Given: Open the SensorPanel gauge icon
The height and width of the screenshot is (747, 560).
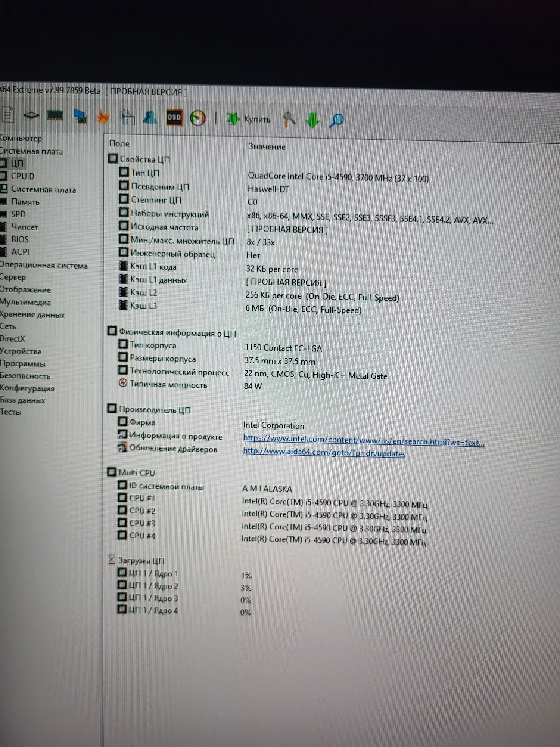Looking at the screenshot, I should coord(197,118).
